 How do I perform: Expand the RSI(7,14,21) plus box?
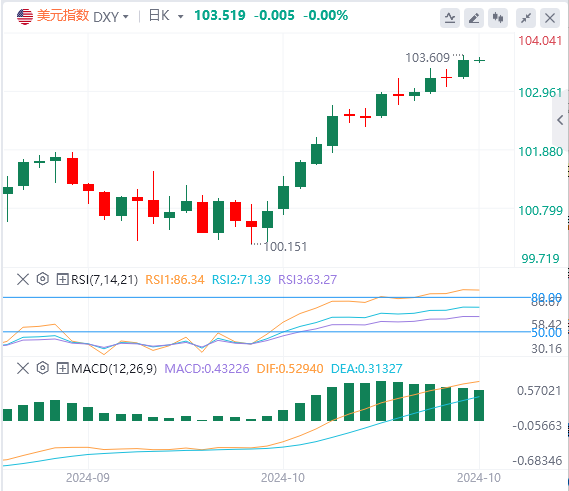(x=62, y=279)
